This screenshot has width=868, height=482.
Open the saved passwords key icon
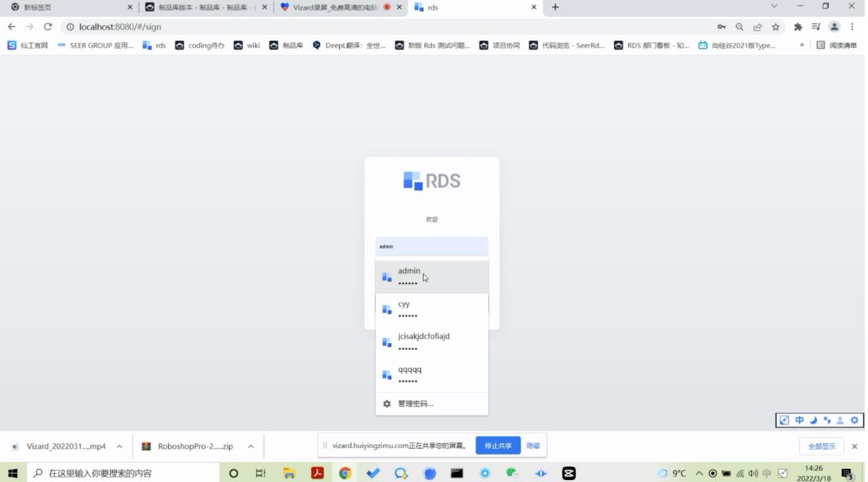tap(721, 27)
